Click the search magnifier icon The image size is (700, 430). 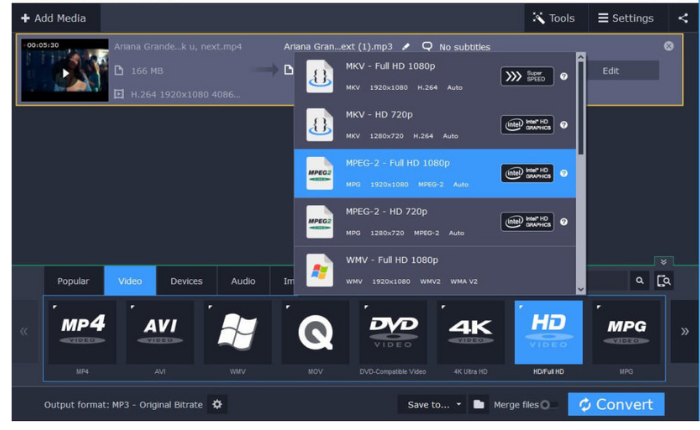(640, 280)
